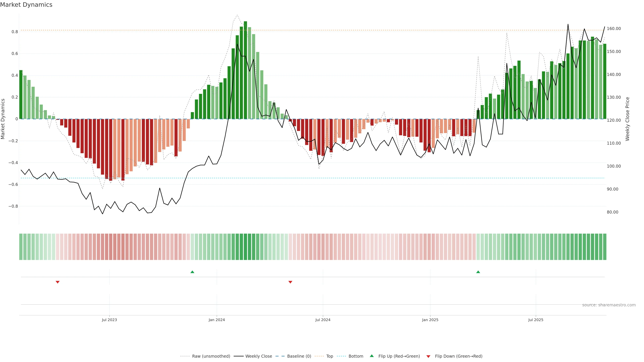Click the red triangle icon in the legend
The height and width of the screenshot is (362, 644).
(x=428, y=356)
